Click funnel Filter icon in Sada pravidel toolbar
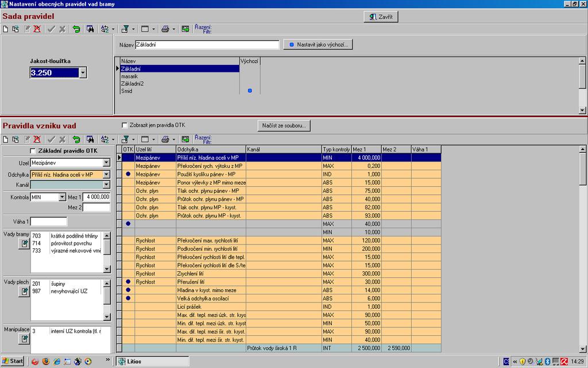The width and height of the screenshot is (588, 368). 125,29
